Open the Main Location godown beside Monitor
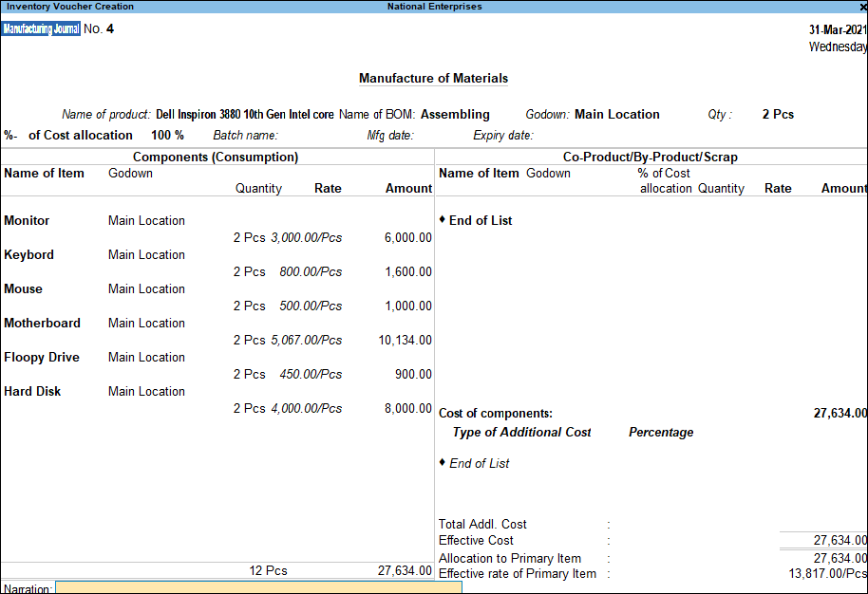 [x=146, y=220]
